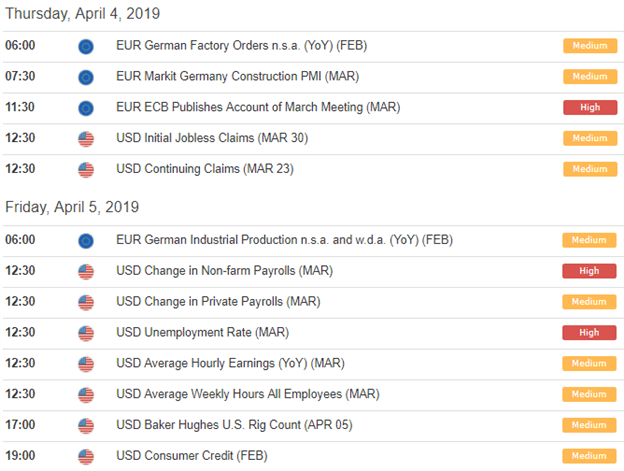Click the US flag icon beside Consumer Credit
This screenshot has height=471, width=624.
click(86, 457)
